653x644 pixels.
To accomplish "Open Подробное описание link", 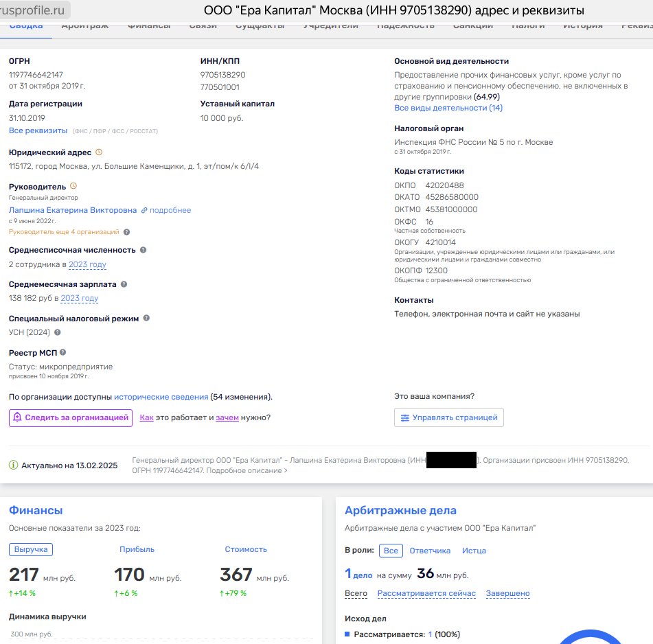I will tap(247, 470).
